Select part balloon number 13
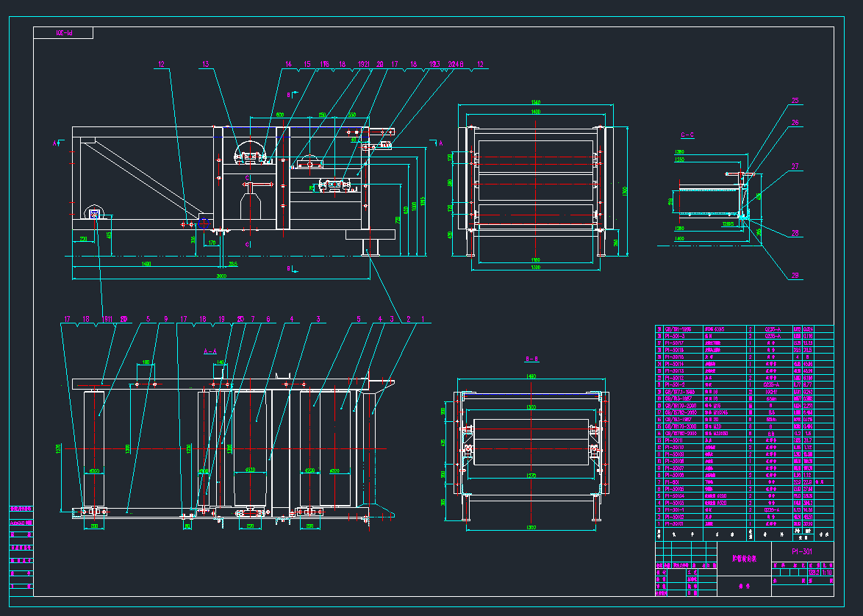 (205, 65)
